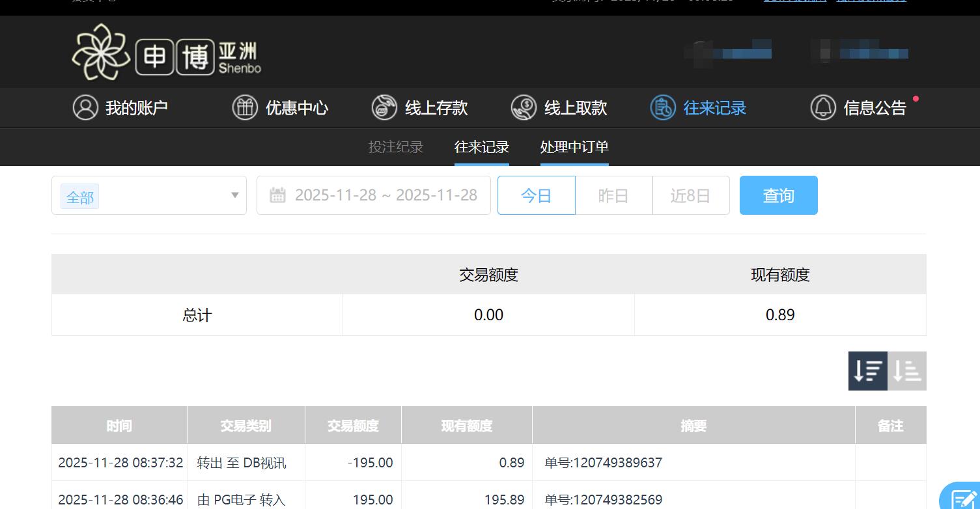980x509 pixels.
Task: Switch to the 处理中订单 tab
Action: (574, 146)
